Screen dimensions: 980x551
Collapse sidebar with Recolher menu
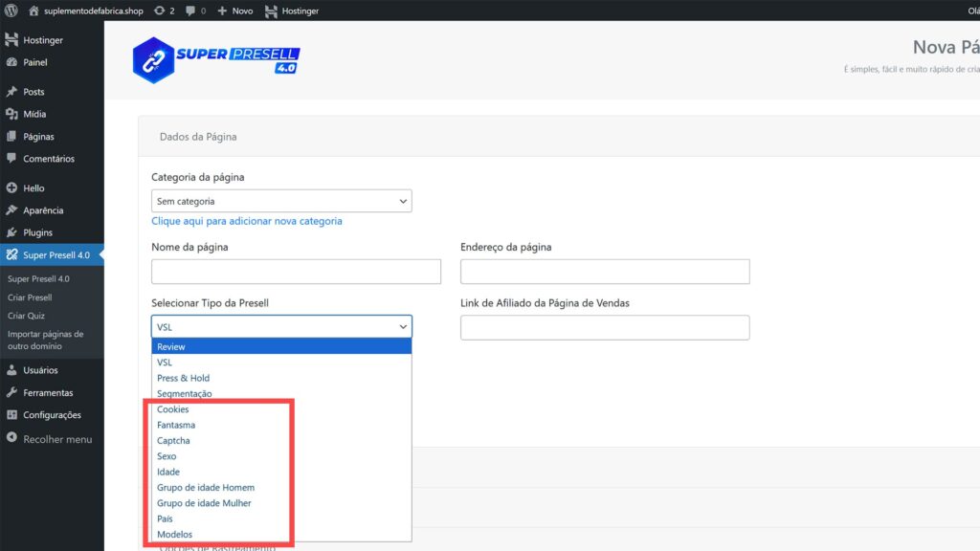pyautogui.click(x=56, y=439)
